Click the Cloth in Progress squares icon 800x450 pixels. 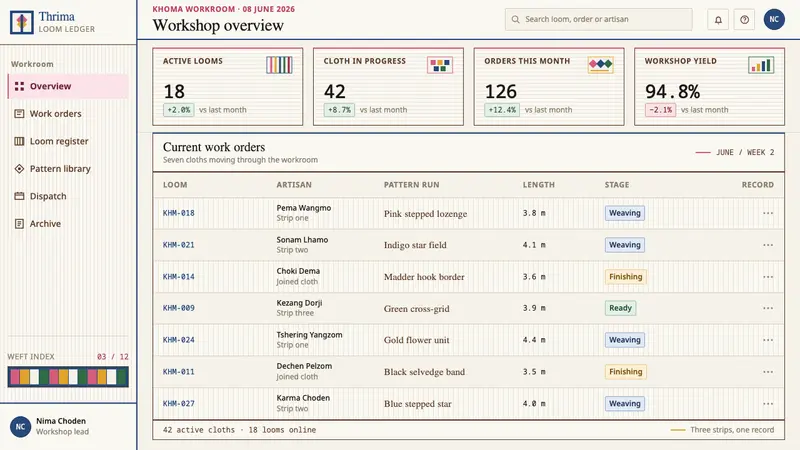440,65
